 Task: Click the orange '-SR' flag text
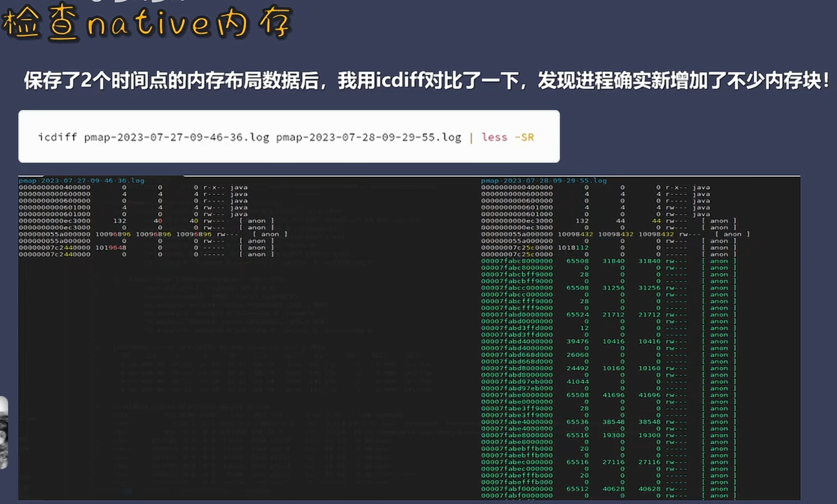click(x=524, y=137)
